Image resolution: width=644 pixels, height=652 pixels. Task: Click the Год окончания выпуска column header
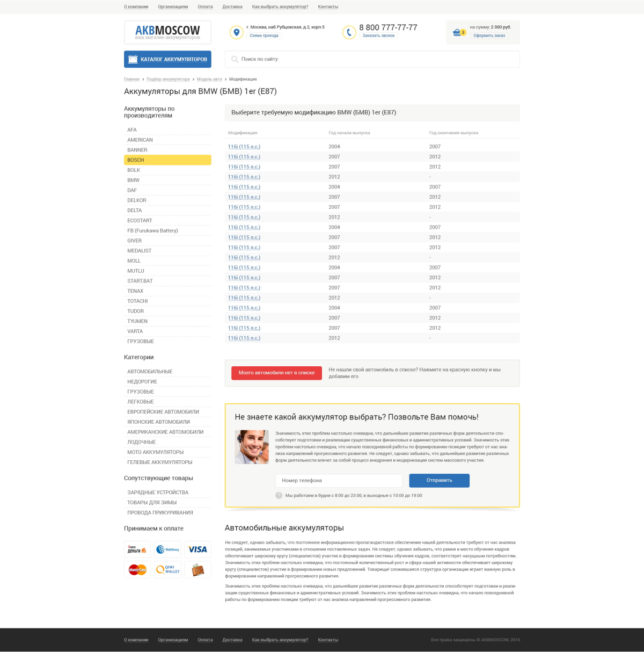tap(453, 133)
